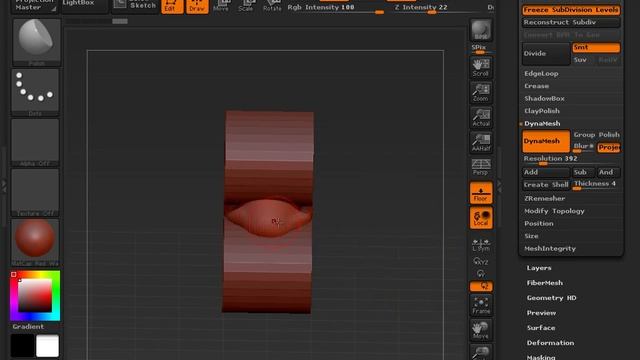Screen dimensions: 640x360
Task: Switch to Scale transform mode in top bar
Action: coord(246,6)
